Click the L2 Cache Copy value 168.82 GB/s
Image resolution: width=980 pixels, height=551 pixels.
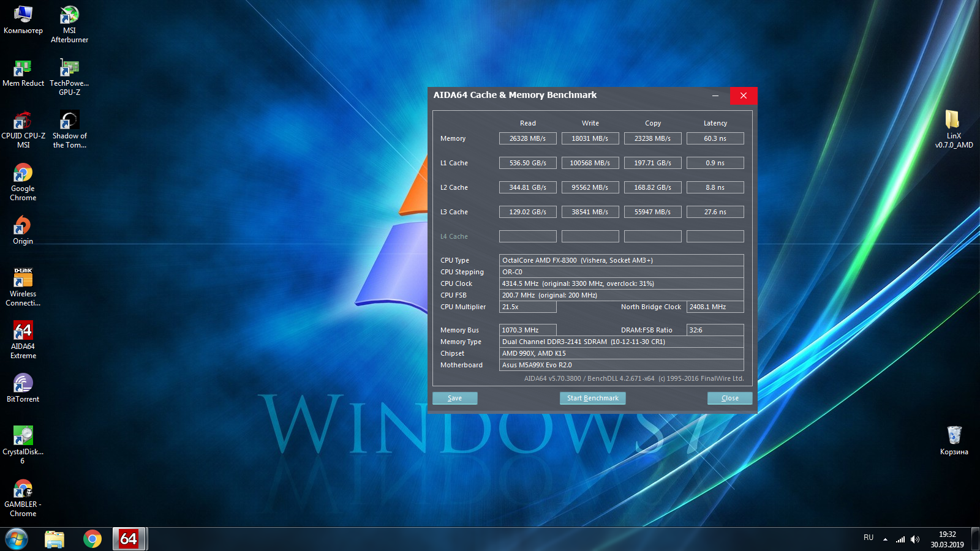[653, 187]
